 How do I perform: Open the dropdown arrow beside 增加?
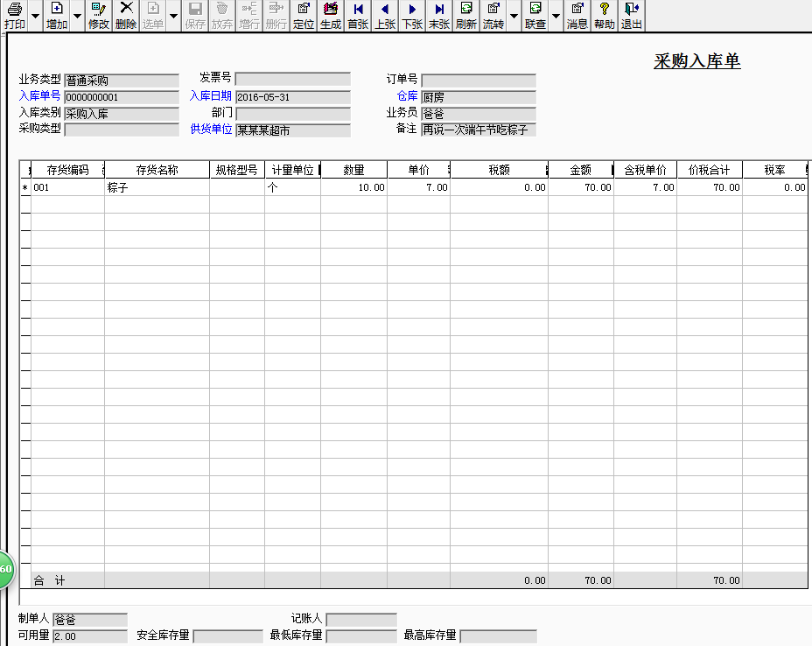[x=77, y=16]
